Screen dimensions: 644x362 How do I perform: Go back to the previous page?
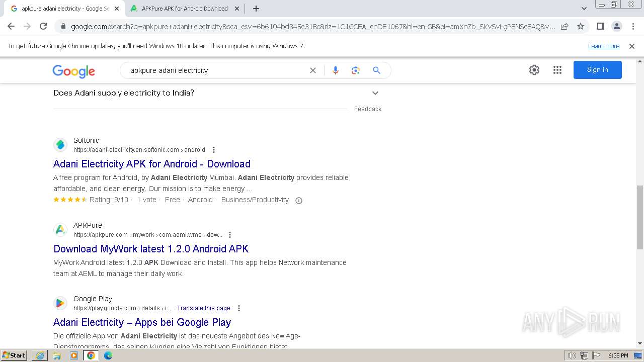pos(11,26)
